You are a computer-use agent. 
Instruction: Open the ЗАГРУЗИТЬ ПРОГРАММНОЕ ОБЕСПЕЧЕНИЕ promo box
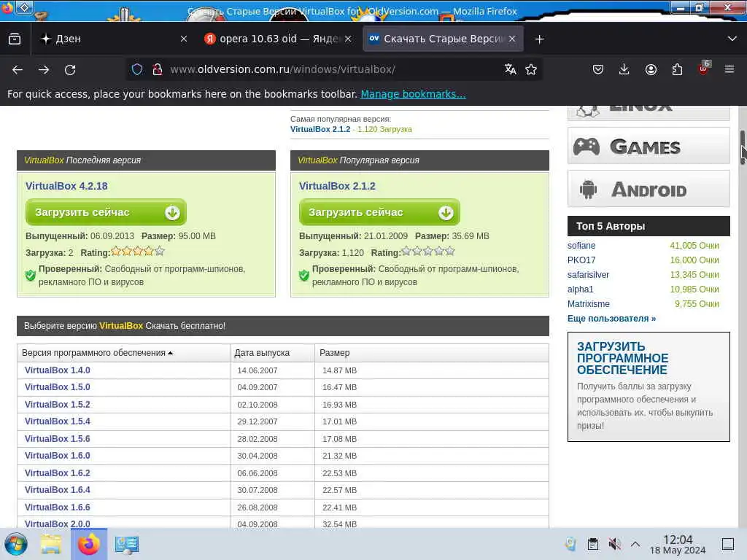click(x=649, y=386)
